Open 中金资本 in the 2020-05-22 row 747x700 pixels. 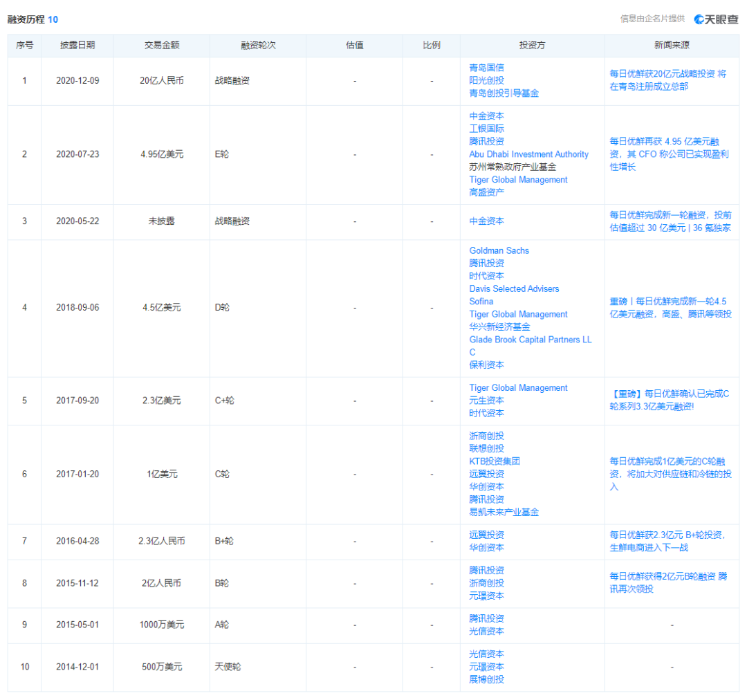(486, 221)
